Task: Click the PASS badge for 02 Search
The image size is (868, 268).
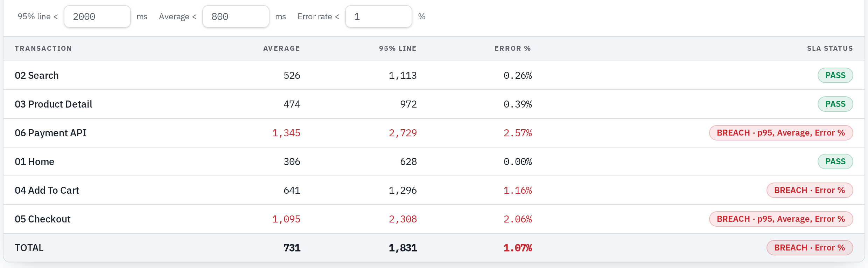Action: click(835, 75)
